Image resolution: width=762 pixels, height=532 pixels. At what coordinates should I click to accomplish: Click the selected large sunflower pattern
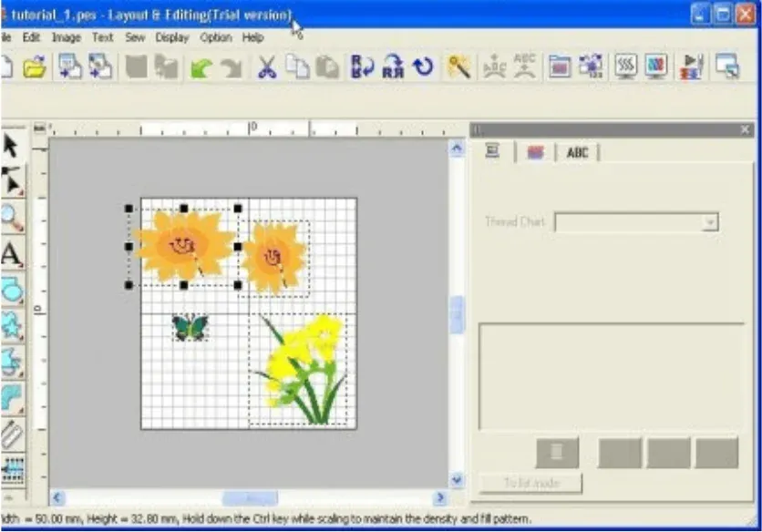point(183,247)
